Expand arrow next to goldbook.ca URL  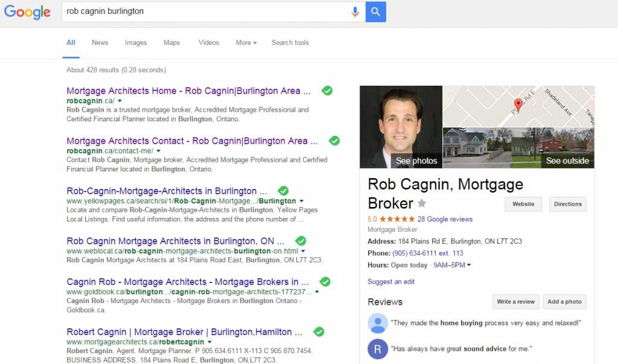317,292
